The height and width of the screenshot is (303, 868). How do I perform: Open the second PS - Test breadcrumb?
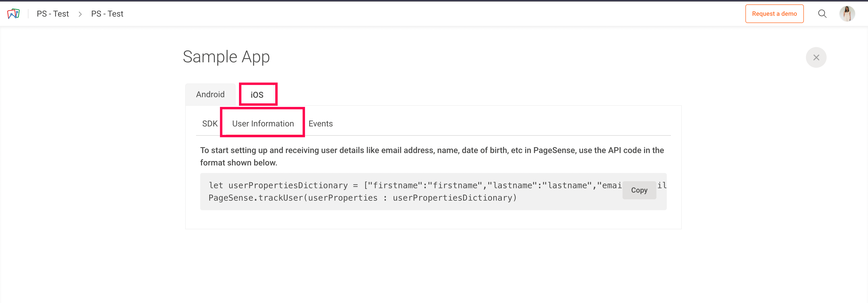coord(107,14)
